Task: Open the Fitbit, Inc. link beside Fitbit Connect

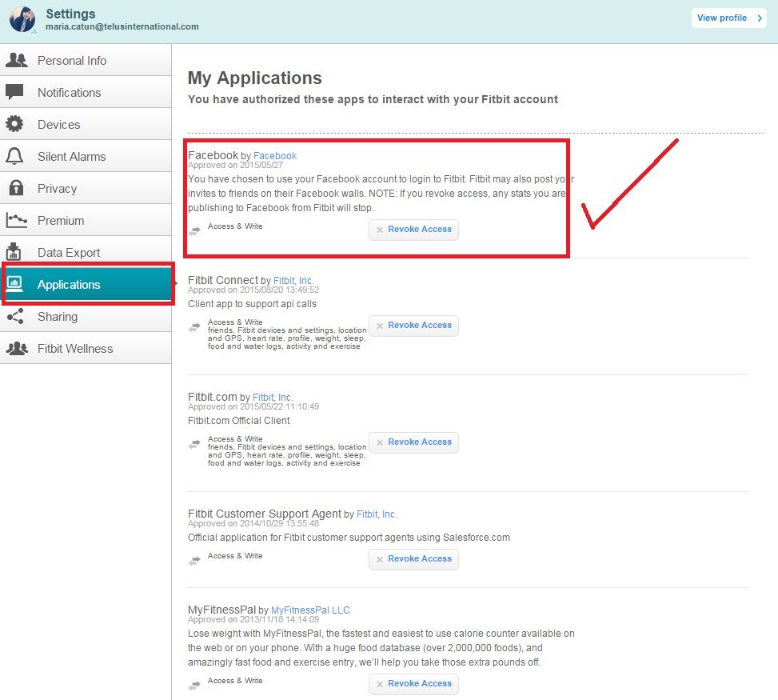Action: click(293, 281)
